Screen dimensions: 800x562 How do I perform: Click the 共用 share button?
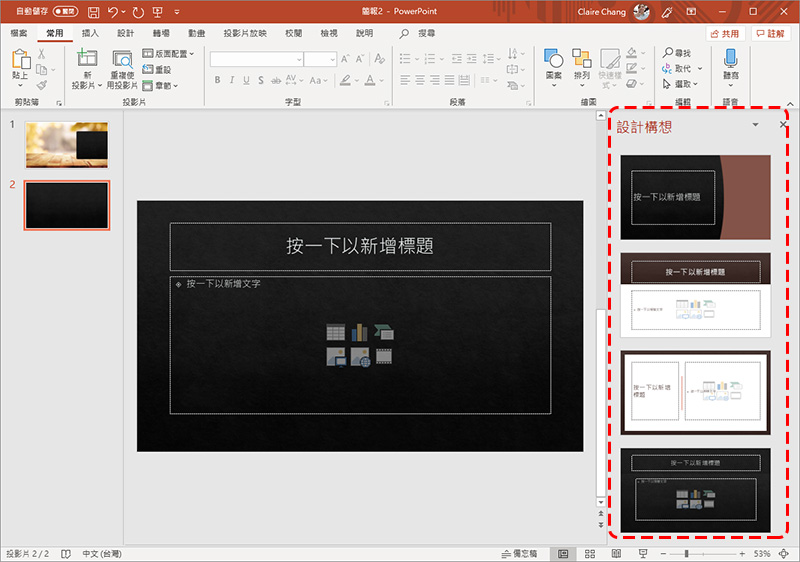[x=725, y=34]
